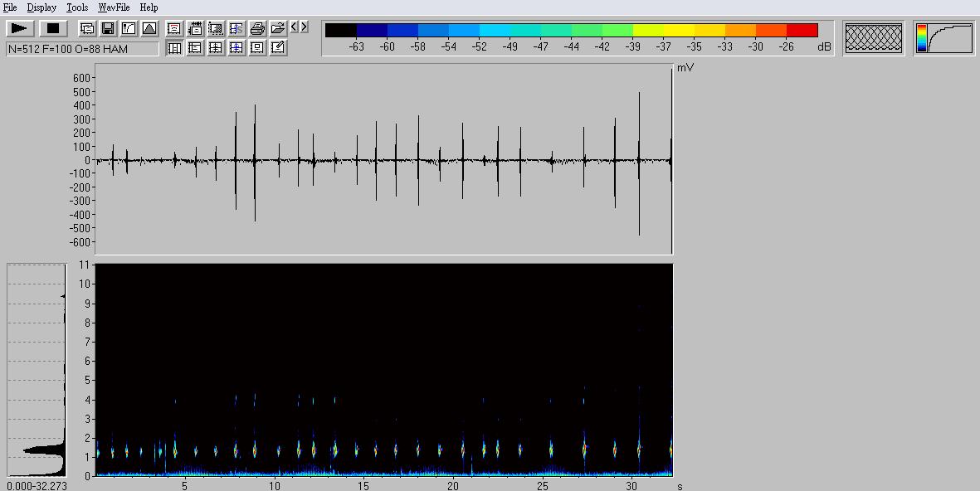The image size is (980, 491).
Task: Click the printer icon
Action: [x=257, y=28]
